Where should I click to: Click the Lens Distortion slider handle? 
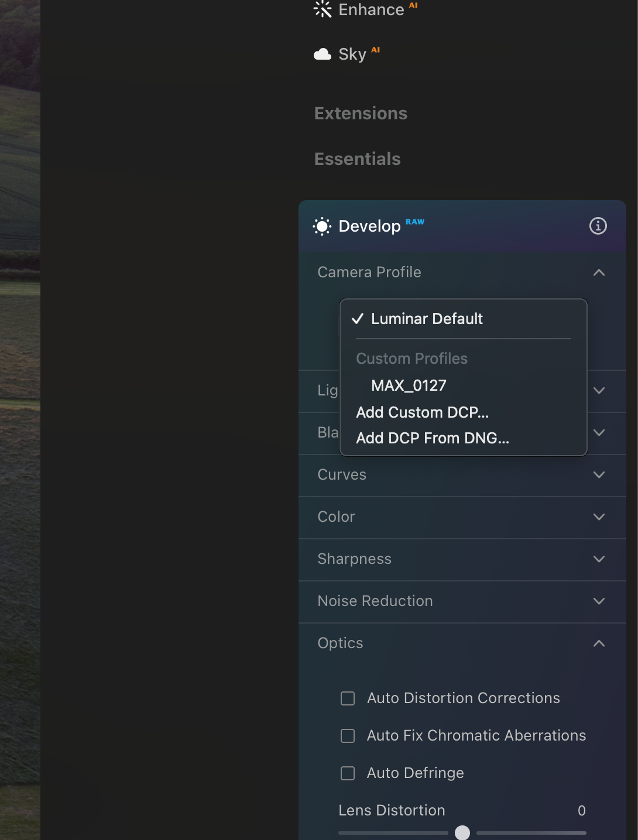pyautogui.click(x=462, y=833)
